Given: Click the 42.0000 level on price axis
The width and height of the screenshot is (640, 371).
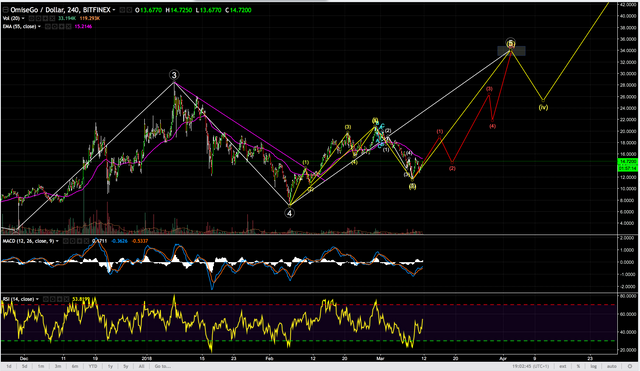Looking at the screenshot, I should pyautogui.click(x=629, y=4).
